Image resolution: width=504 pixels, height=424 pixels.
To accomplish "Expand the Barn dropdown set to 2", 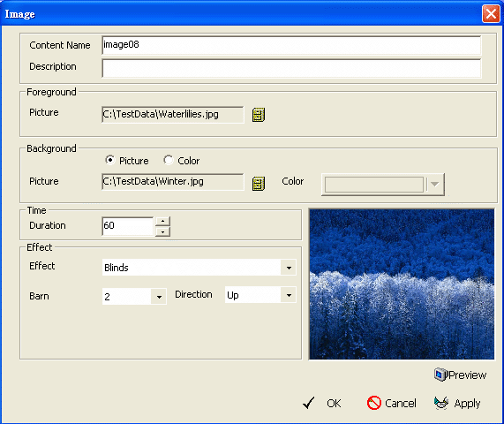I will (x=159, y=296).
